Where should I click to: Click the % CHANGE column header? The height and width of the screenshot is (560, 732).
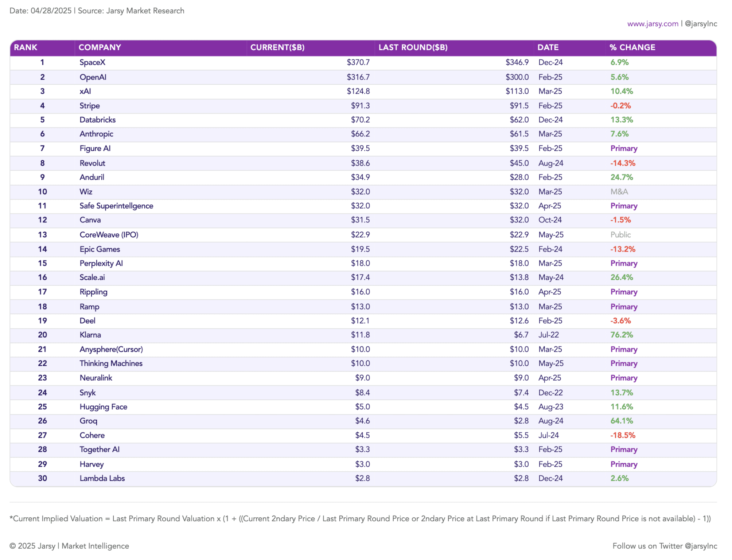click(632, 47)
